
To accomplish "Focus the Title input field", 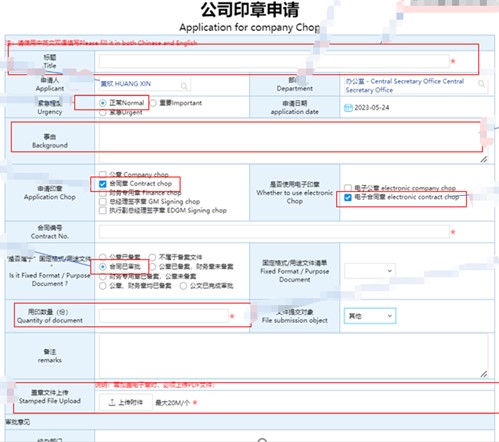I will click(274, 61).
